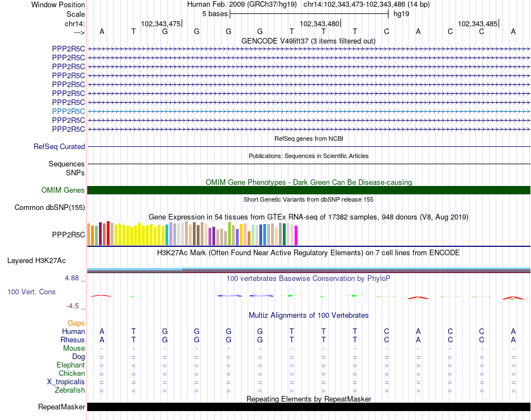Screen dimensions: 531x420
Task: Click the PhyloP Basewise Conservation title
Action: [308, 278]
